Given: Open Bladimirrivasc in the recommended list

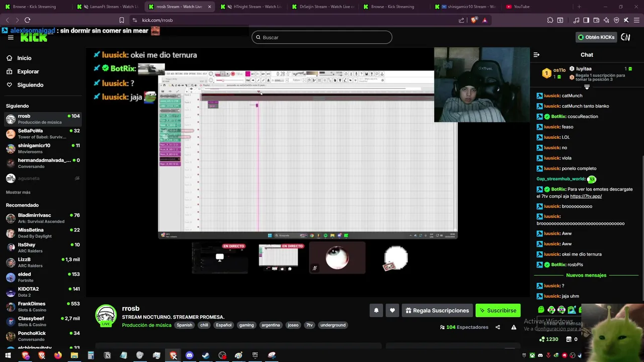Looking at the screenshot, I should click(43, 218).
